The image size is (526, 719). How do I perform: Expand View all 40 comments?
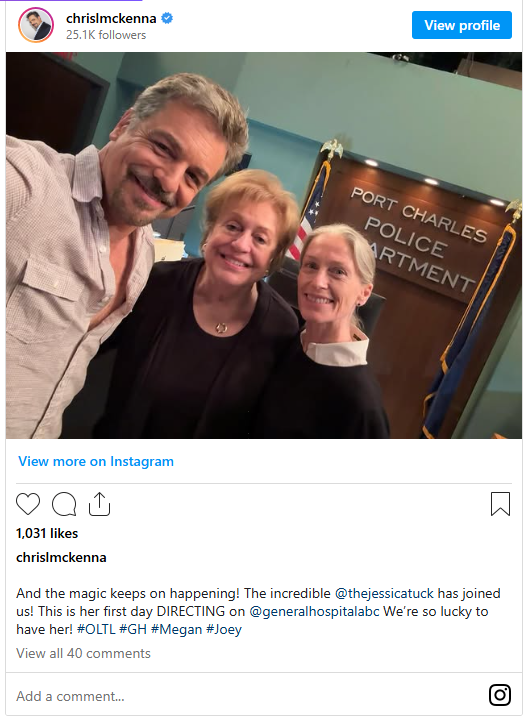(x=83, y=653)
